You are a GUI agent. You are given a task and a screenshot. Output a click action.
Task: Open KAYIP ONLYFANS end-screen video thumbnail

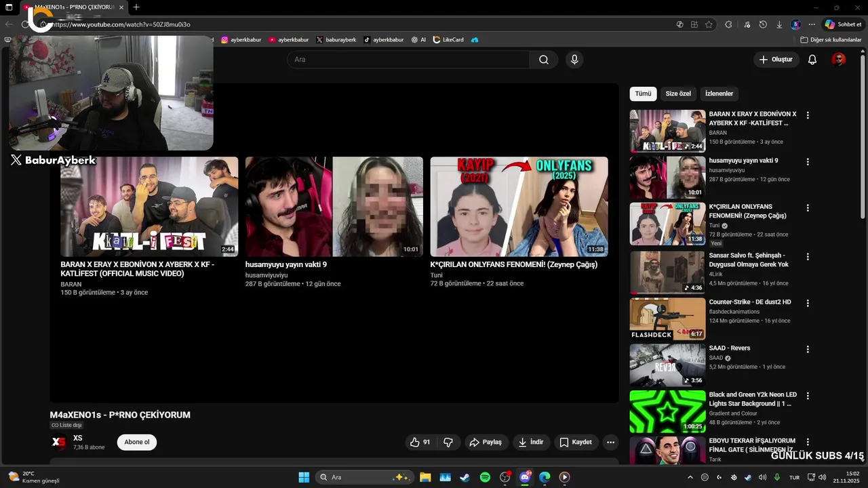tap(519, 207)
